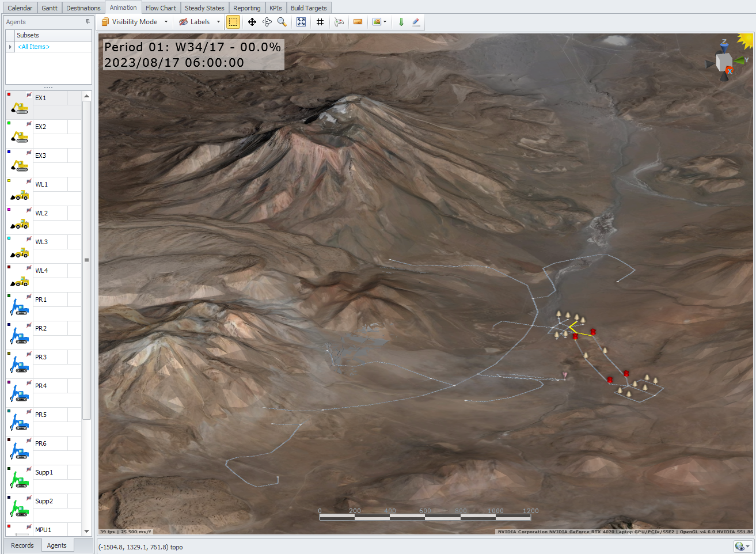
Task: Open the Labels dropdown arrow
Action: [x=218, y=22]
